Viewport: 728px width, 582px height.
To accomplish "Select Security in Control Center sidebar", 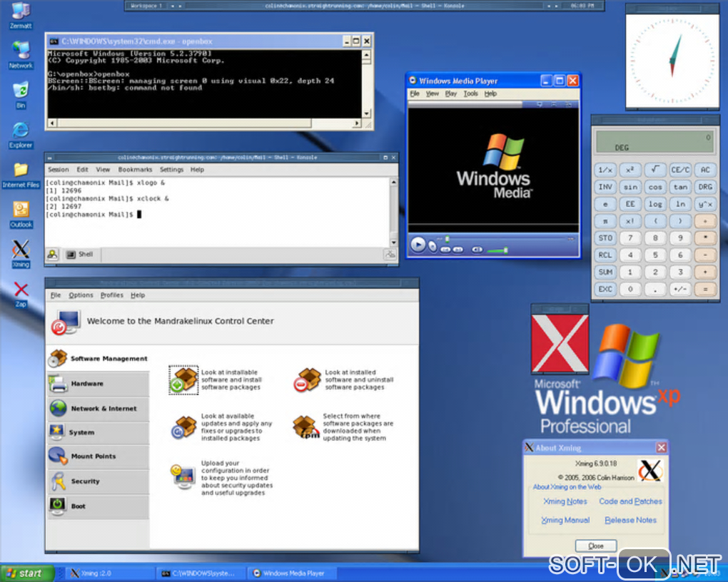I will pos(98,481).
